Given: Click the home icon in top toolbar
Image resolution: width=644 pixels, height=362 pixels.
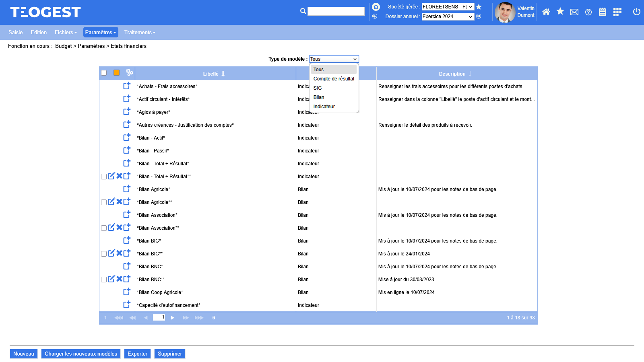Looking at the screenshot, I should point(546,12).
